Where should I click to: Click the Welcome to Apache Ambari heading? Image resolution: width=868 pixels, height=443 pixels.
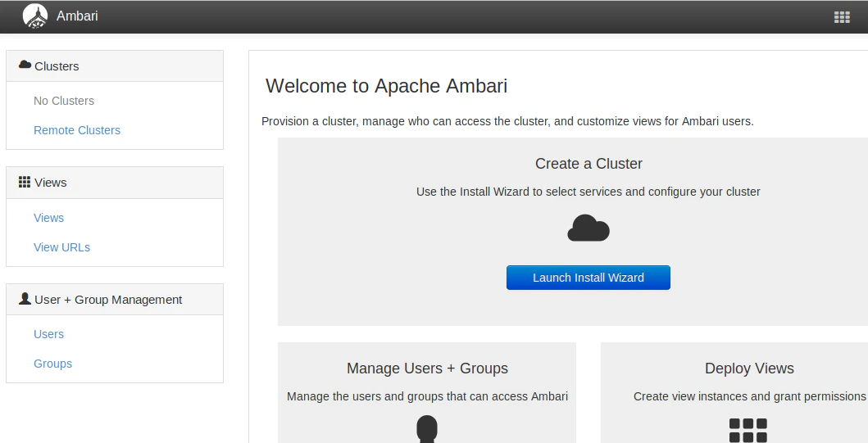(x=386, y=86)
